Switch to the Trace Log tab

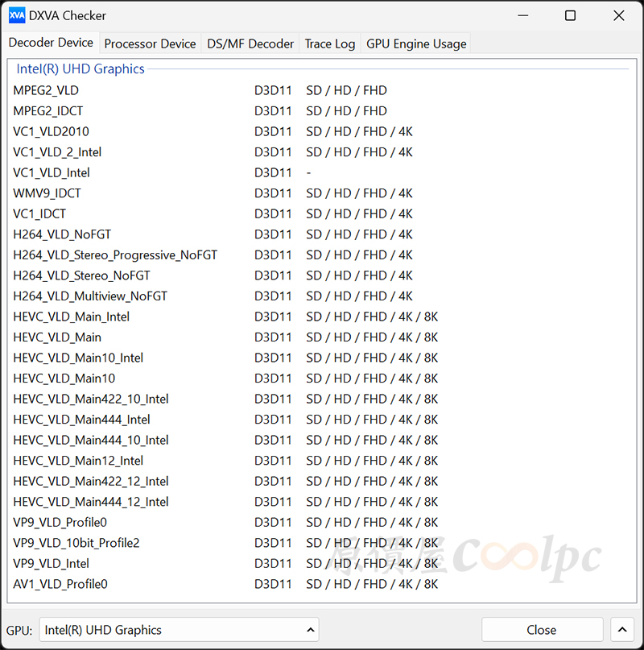(330, 43)
